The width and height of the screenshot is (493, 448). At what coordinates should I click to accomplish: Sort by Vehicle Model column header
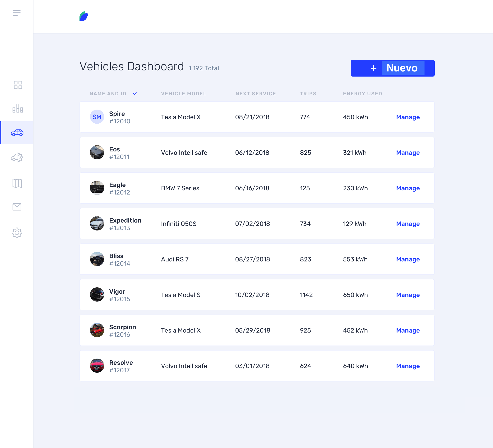click(x=183, y=94)
